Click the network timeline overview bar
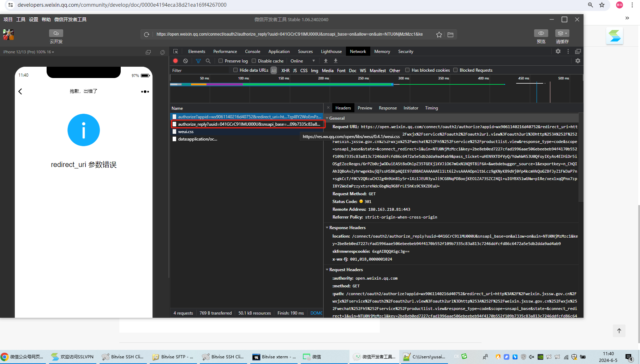 (376, 89)
